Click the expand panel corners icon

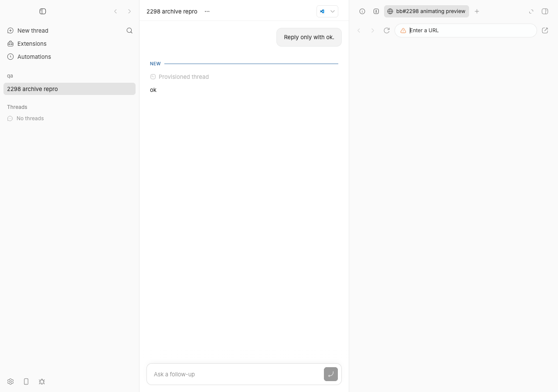(531, 11)
